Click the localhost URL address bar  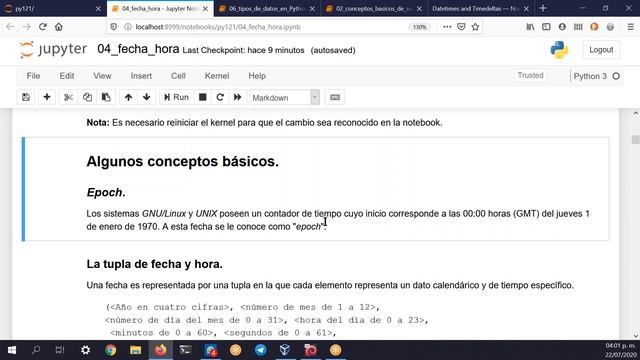coord(269,27)
